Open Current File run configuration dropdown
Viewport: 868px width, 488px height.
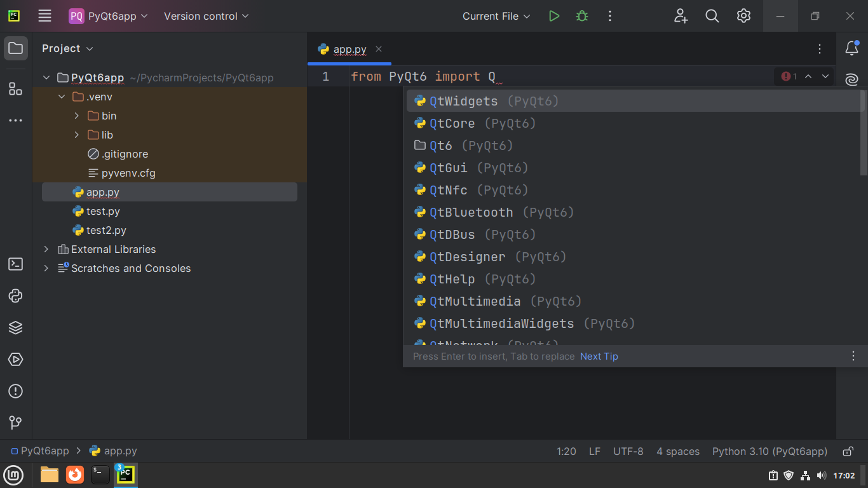pyautogui.click(x=496, y=16)
